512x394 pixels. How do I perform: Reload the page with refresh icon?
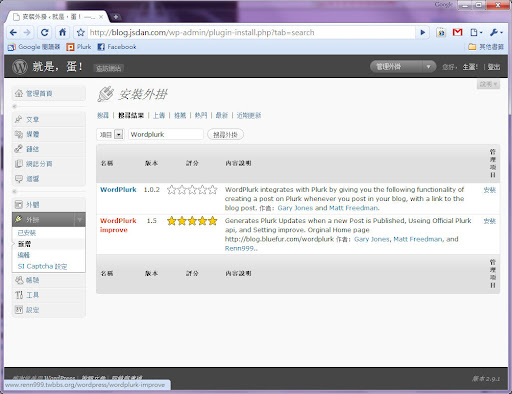tap(45, 32)
